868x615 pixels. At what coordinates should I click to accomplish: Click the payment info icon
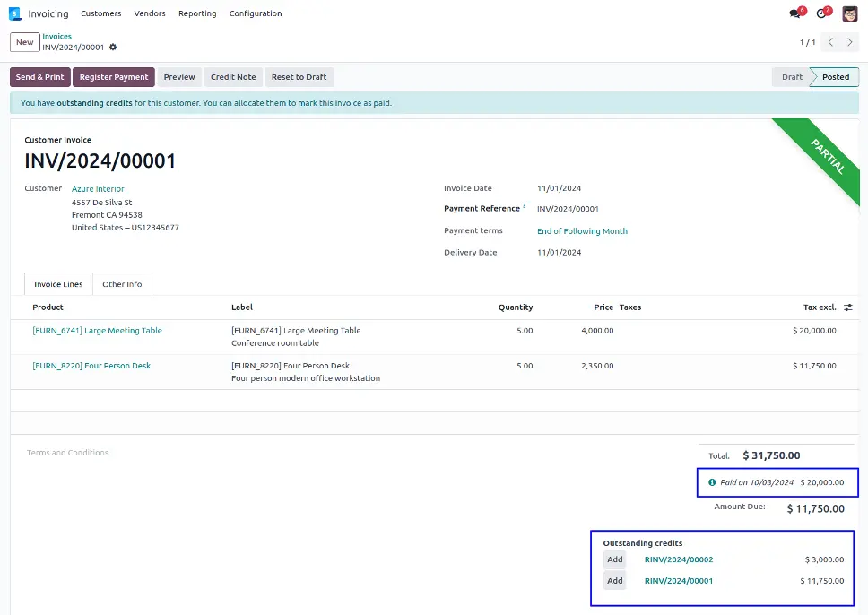coord(712,482)
